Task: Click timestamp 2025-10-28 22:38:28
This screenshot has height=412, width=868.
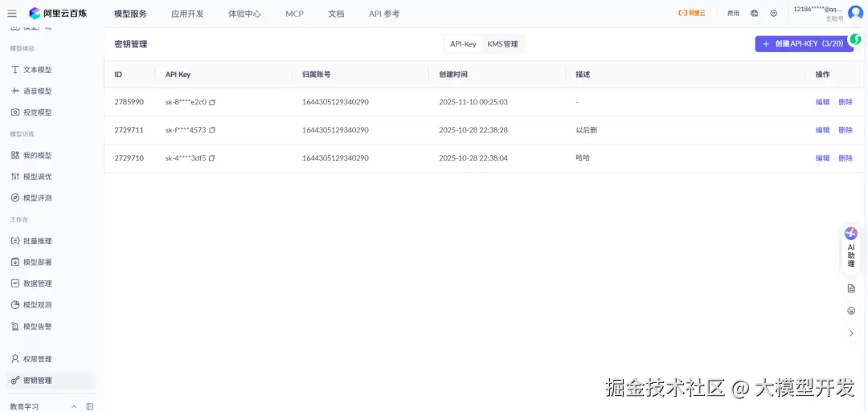Action: [x=473, y=130]
